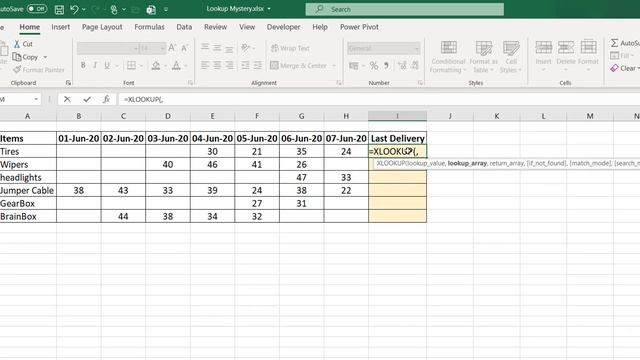Image resolution: width=640 pixels, height=360 pixels.
Task: Click the Decrease Indent icon
Action: tap(245, 65)
